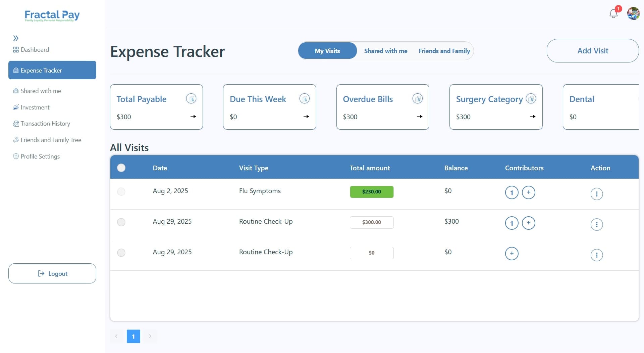Click the Logout button
Image resolution: width=644 pixels, height=353 pixels.
pyautogui.click(x=52, y=274)
